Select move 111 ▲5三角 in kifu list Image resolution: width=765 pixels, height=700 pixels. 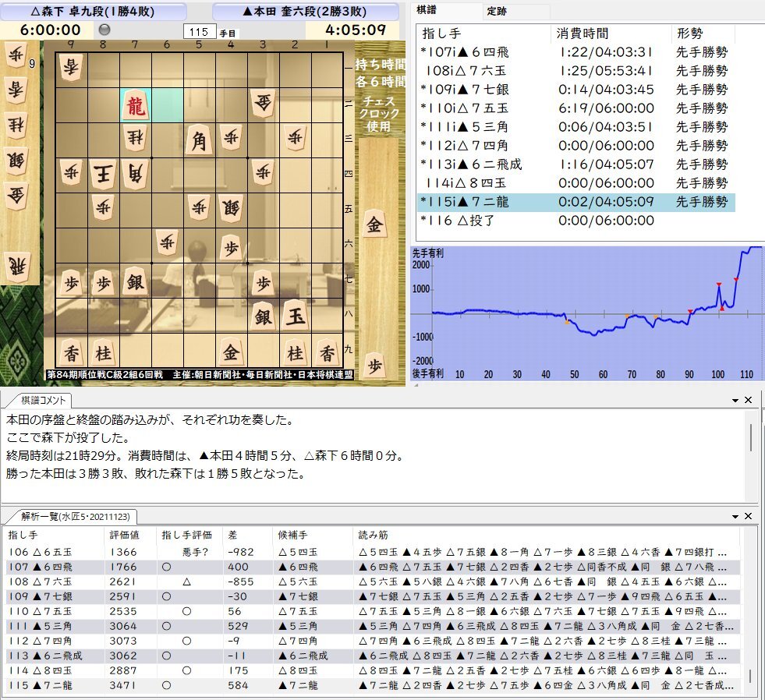(576, 127)
